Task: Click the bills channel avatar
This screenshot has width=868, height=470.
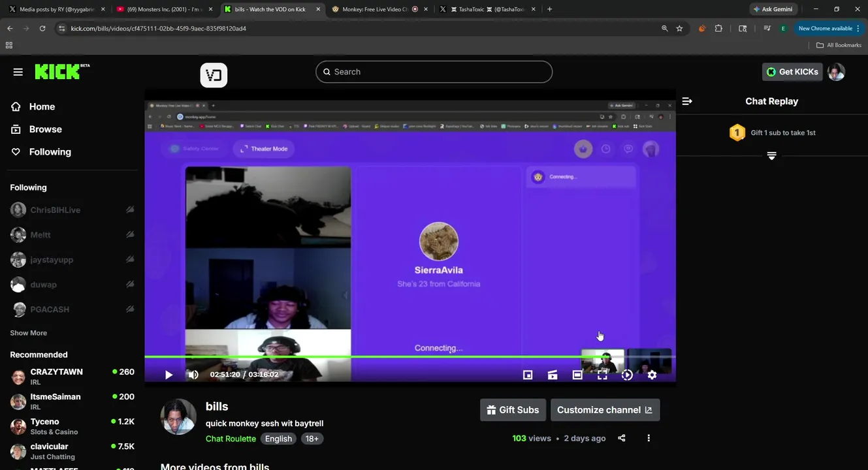Action: pyautogui.click(x=178, y=416)
